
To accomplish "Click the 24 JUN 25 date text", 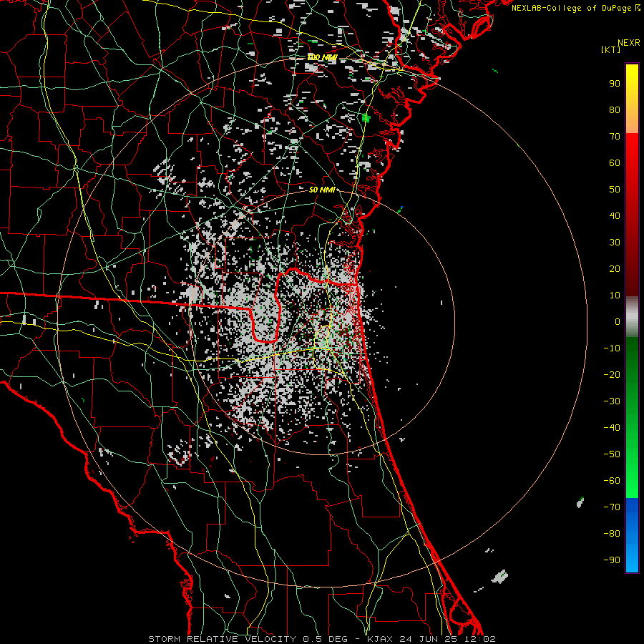I will pyautogui.click(x=428, y=639).
